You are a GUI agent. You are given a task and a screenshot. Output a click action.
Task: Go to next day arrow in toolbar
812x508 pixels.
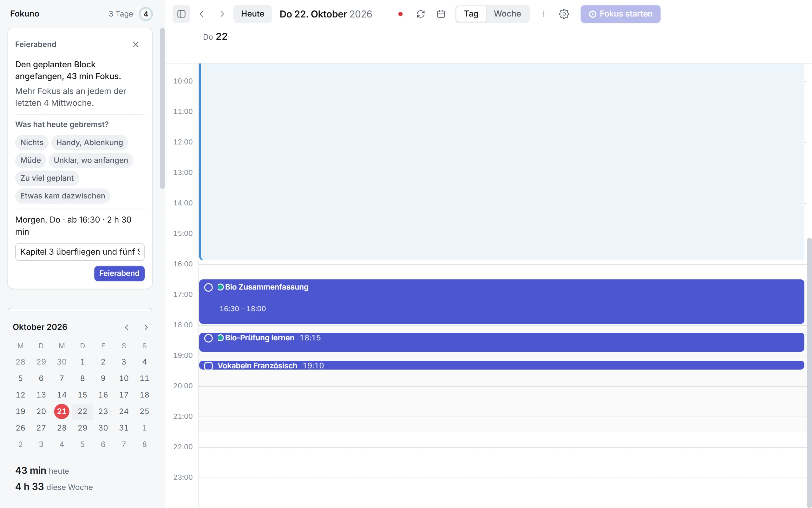[x=222, y=14]
